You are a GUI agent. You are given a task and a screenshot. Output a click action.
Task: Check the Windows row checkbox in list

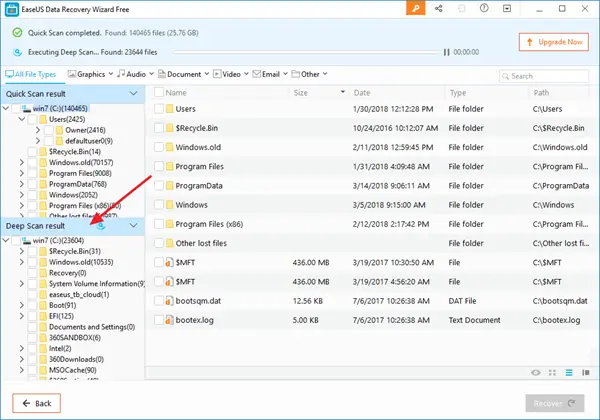coord(159,205)
